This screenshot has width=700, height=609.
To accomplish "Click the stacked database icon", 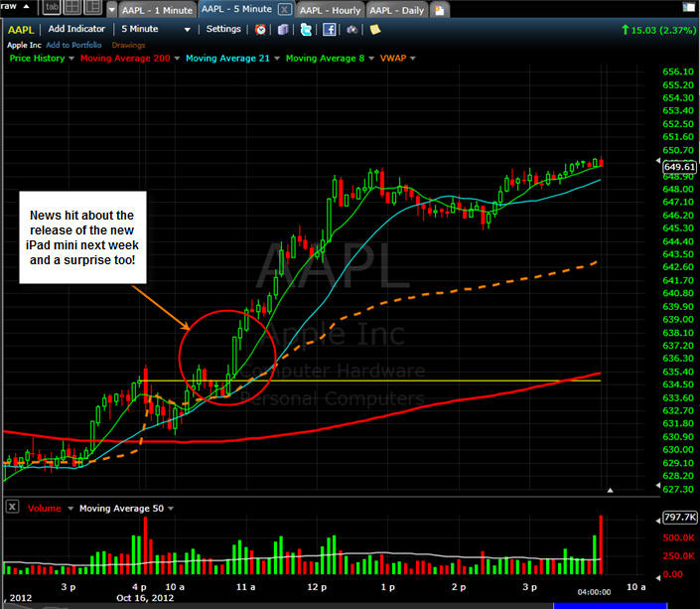I will (x=283, y=30).
